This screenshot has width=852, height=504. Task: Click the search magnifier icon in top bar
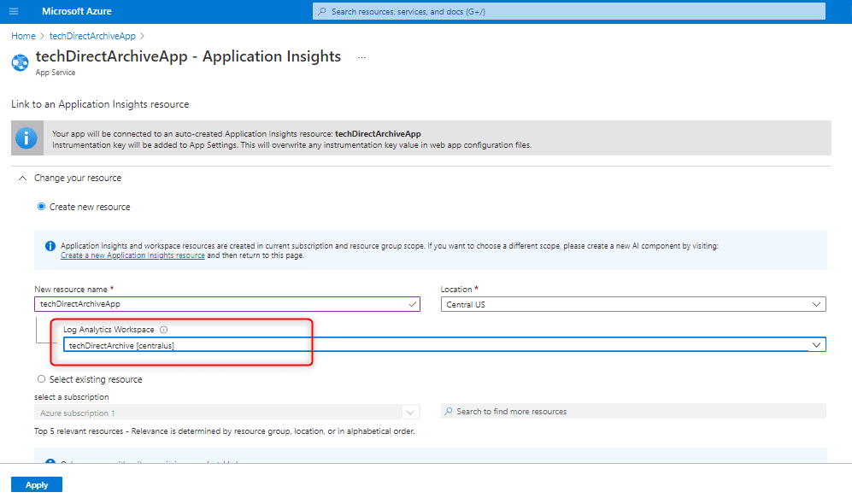click(322, 11)
